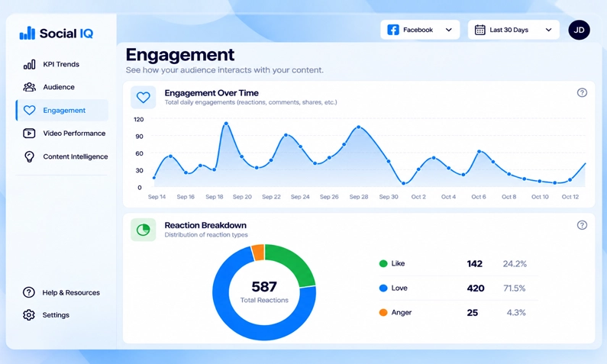Click the Reaction Breakdown title
The height and width of the screenshot is (364, 607).
pyautogui.click(x=205, y=225)
